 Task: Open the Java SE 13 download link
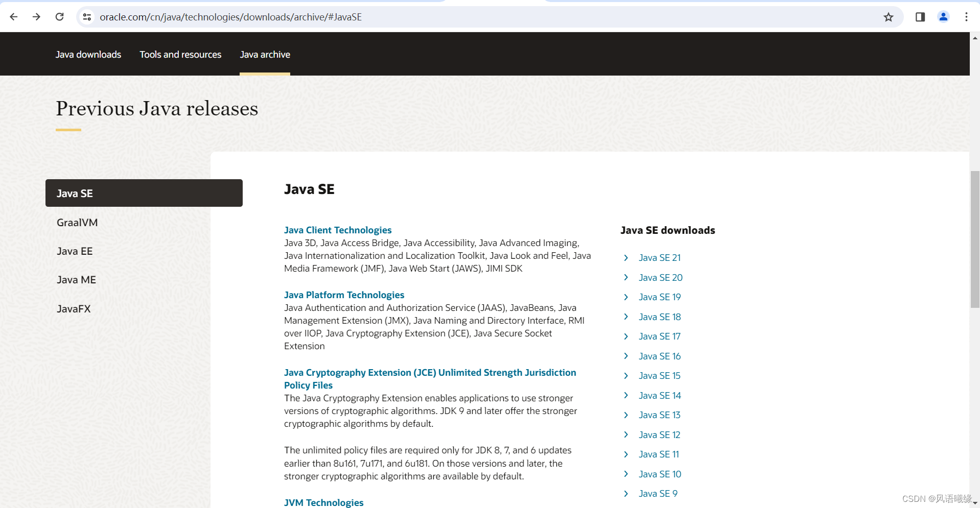tap(660, 415)
